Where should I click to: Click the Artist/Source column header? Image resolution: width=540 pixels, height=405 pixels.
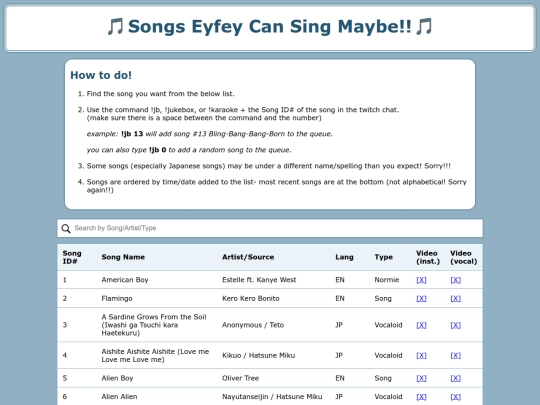248,257
